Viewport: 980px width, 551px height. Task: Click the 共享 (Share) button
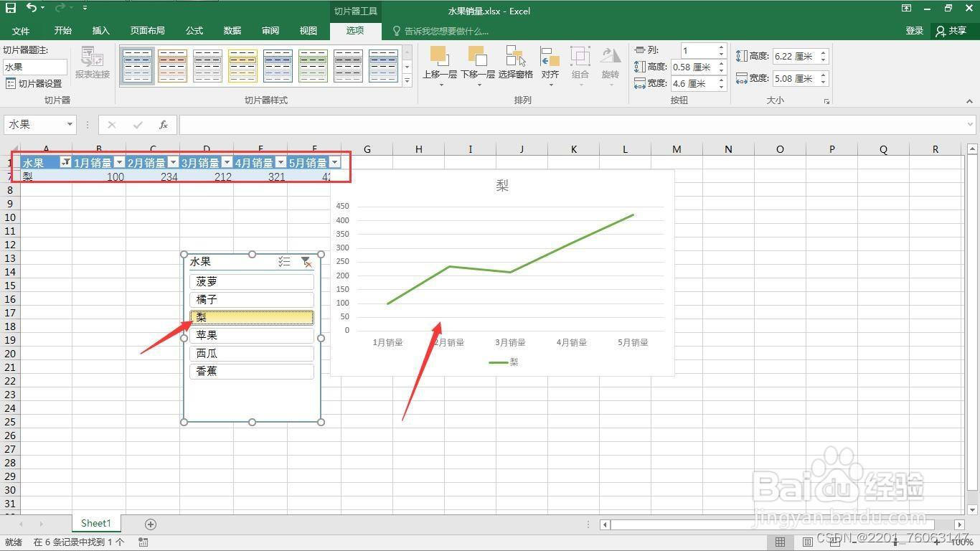954,31
